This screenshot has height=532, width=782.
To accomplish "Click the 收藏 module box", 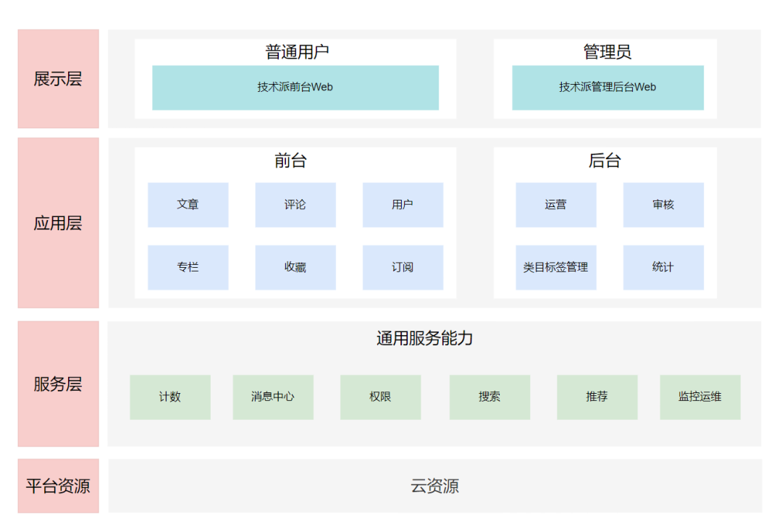I will click(x=295, y=267).
